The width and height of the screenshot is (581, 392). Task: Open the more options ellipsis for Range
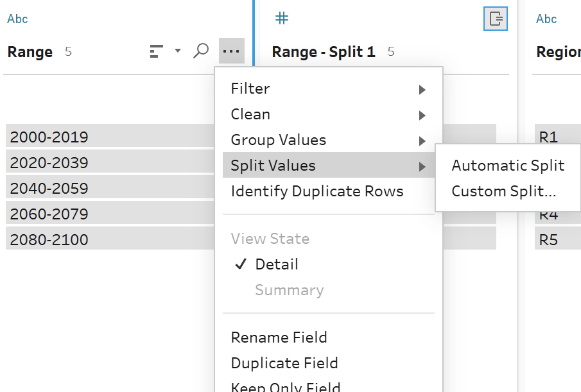pos(231,51)
